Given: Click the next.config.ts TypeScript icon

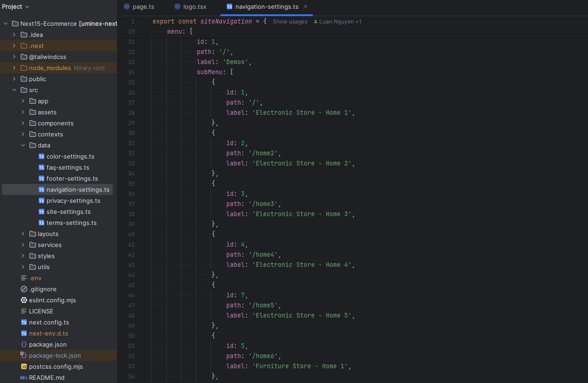Looking at the screenshot, I should [x=24, y=322].
